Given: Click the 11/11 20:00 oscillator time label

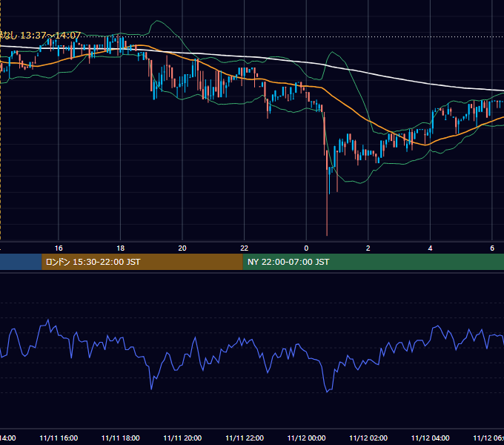Looking at the screenshot, I should tap(182, 438).
